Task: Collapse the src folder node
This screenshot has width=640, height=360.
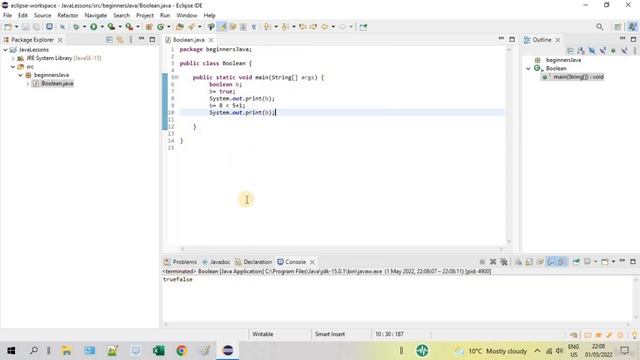Action: coord(13,67)
